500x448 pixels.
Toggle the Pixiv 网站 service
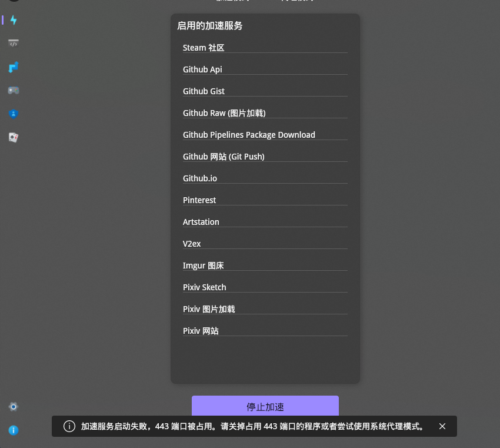pyautogui.click(x=265, y=331)
